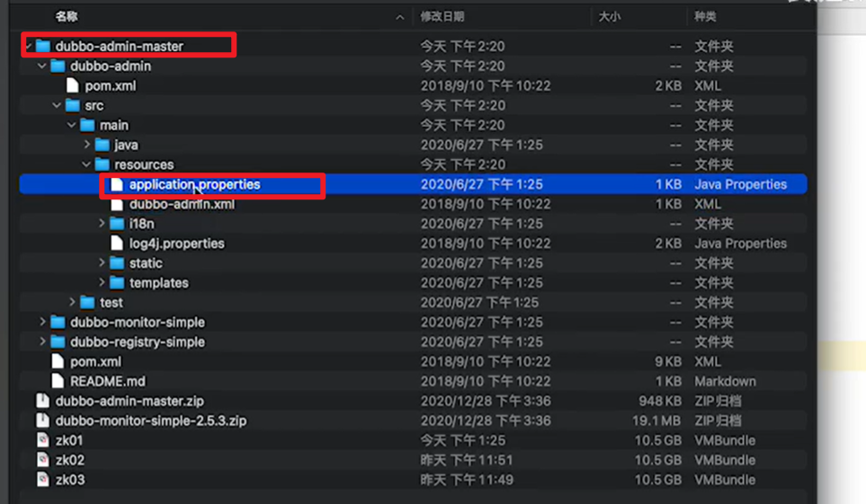This screenshot has width=866, height=504.
Task: Select the application.properties file name
Action: 195,184
